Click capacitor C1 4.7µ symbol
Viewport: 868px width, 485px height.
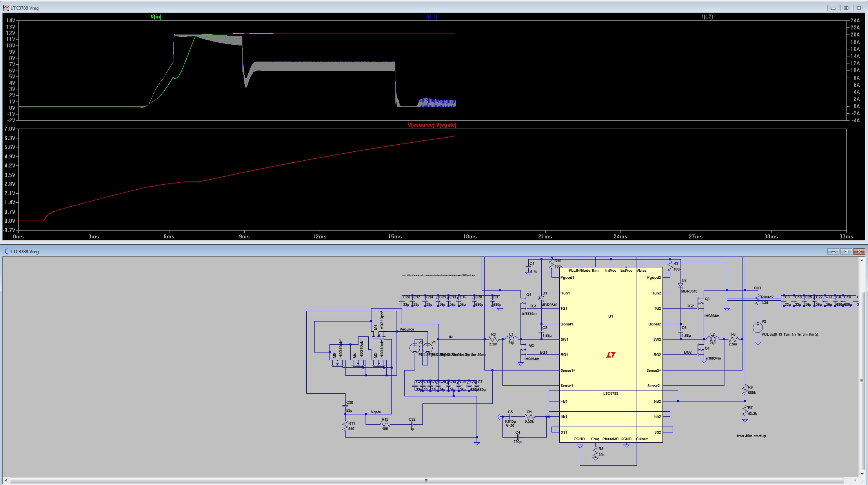coord(528,268)
